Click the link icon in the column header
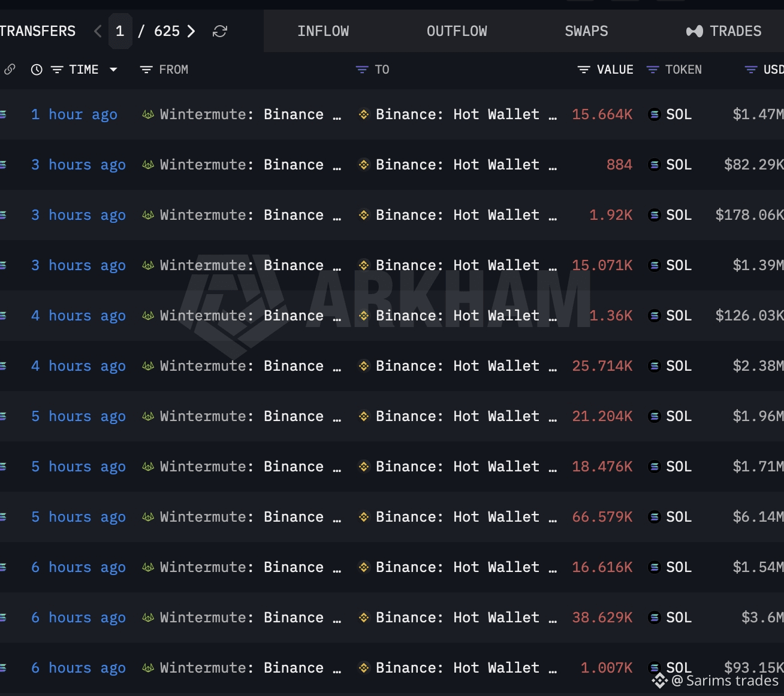This screenshot has width=784, height=696. [10, 69]
